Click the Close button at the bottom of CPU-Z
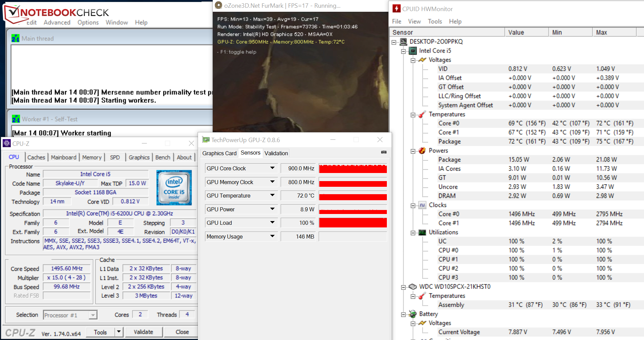 click(x=182, y=332)
